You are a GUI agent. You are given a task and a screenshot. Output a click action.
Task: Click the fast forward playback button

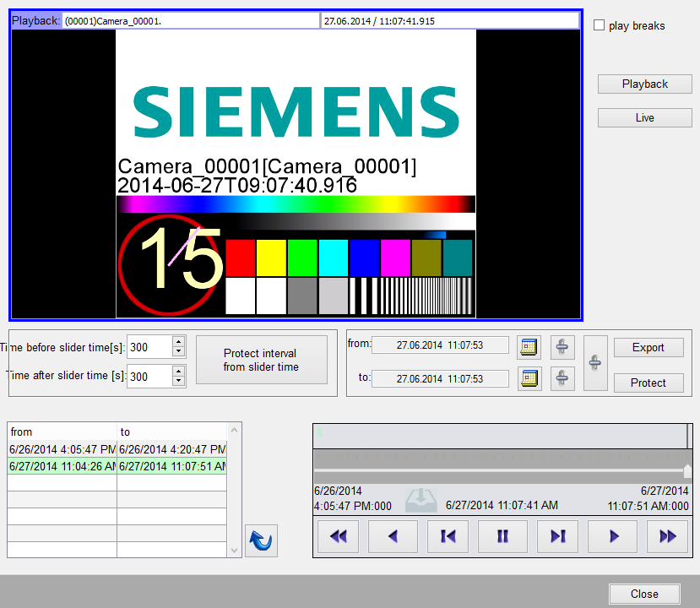(667, 536)
